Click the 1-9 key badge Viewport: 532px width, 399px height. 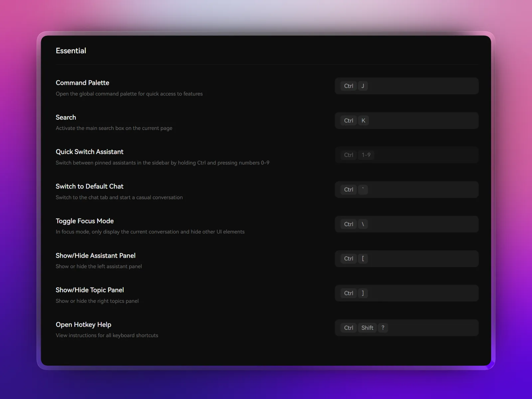pos(366,155)
